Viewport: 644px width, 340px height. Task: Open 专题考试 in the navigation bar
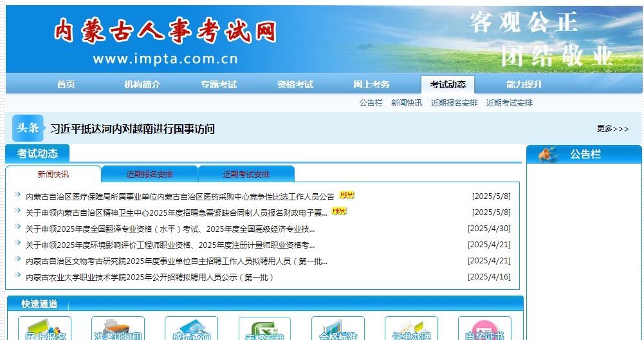(x=218, y=85)
